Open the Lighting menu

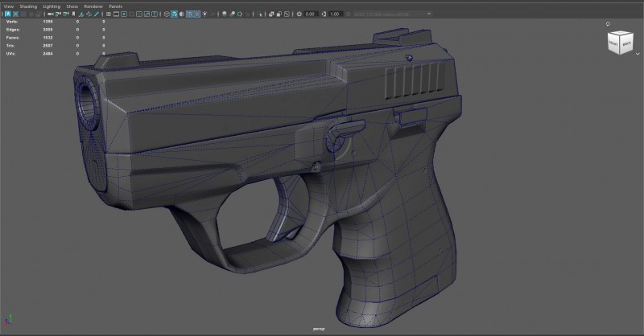pyautogui.click(x=52, y=6)
